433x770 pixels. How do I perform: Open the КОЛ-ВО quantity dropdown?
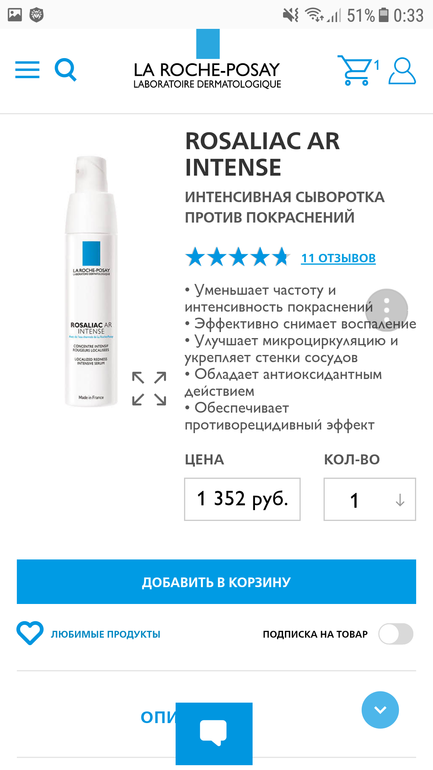tap(370, 499)
